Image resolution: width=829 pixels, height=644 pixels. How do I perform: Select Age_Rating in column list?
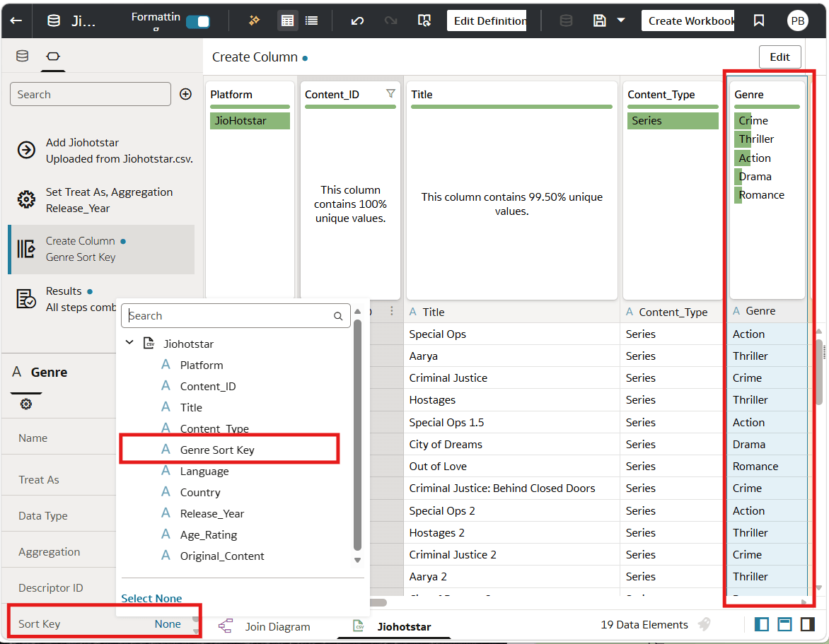[208, 534]
